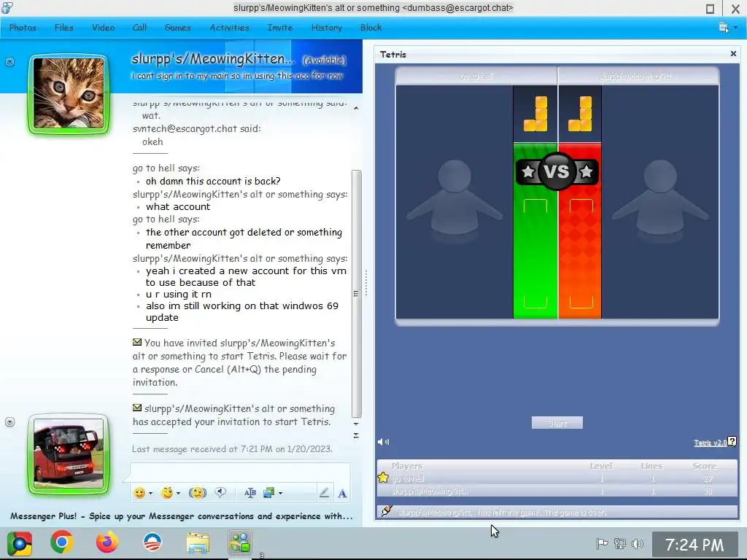Change the font via the blue A icon
The height and width of the screenshot is (560, 747).
(342, 494)
